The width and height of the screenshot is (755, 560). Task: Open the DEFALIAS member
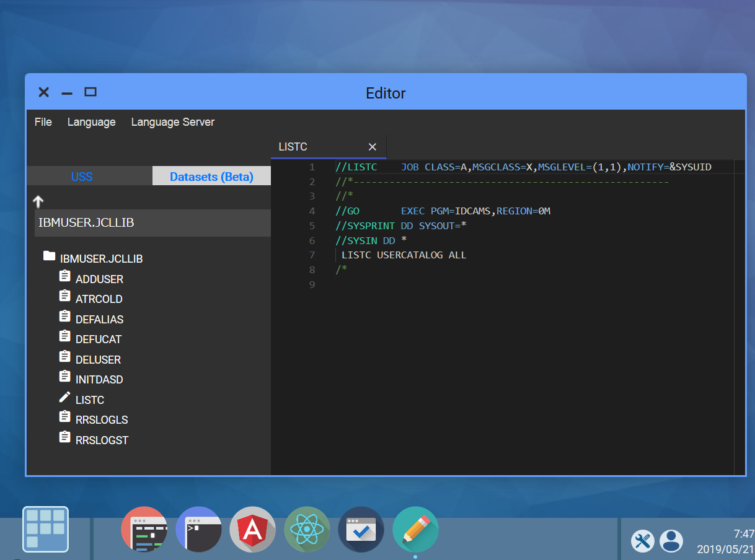click(x=99, y=320)
